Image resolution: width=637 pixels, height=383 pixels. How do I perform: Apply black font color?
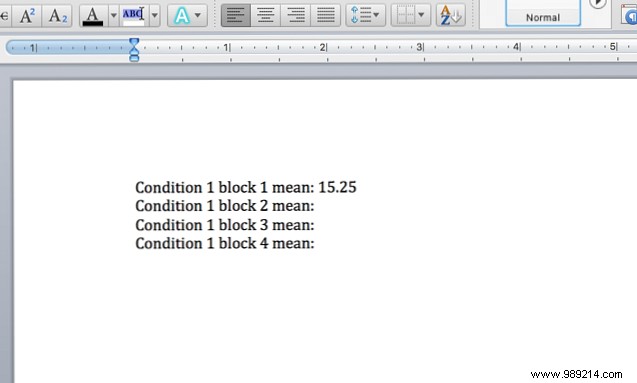click(x=93, y=16)
